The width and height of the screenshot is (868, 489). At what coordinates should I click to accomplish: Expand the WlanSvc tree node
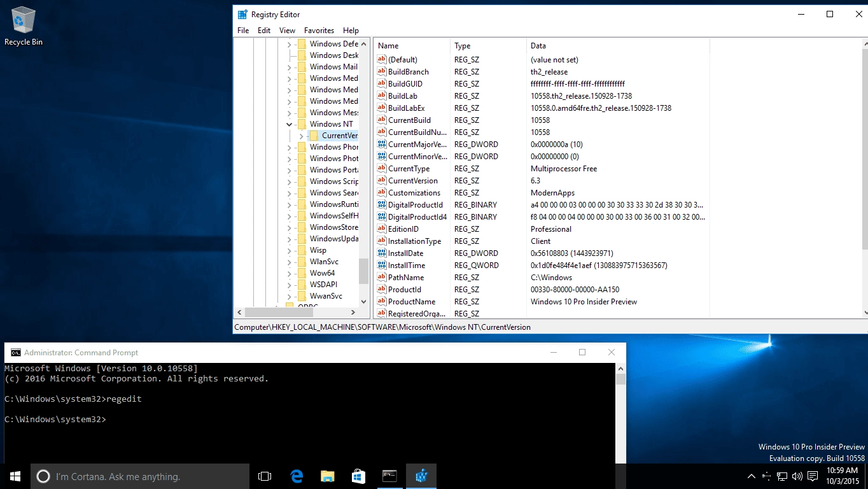289,262
